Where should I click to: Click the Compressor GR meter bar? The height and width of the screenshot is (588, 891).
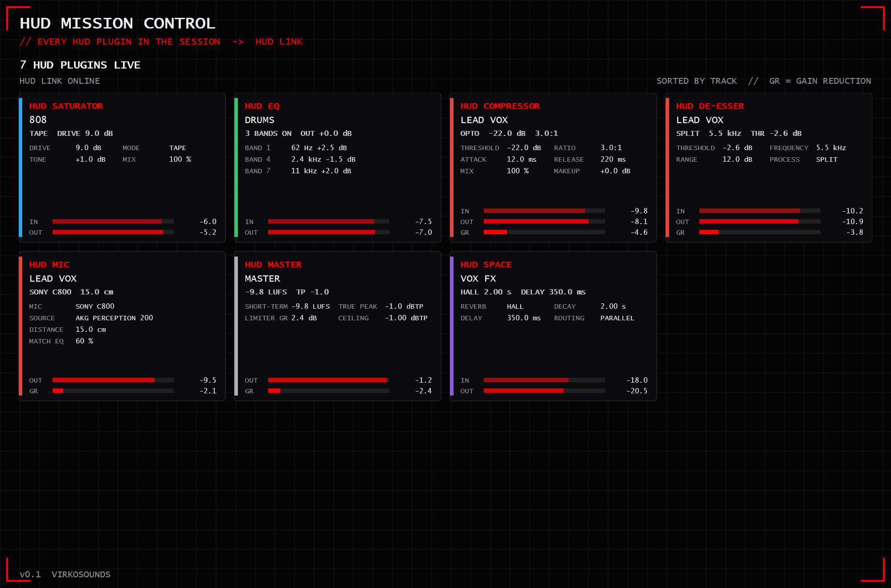(x=544, y=232)
